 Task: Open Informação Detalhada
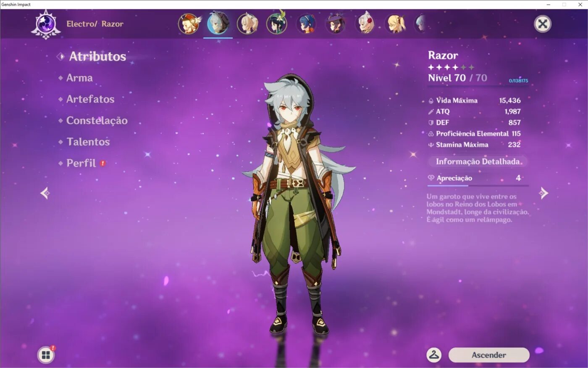(478, 161)
